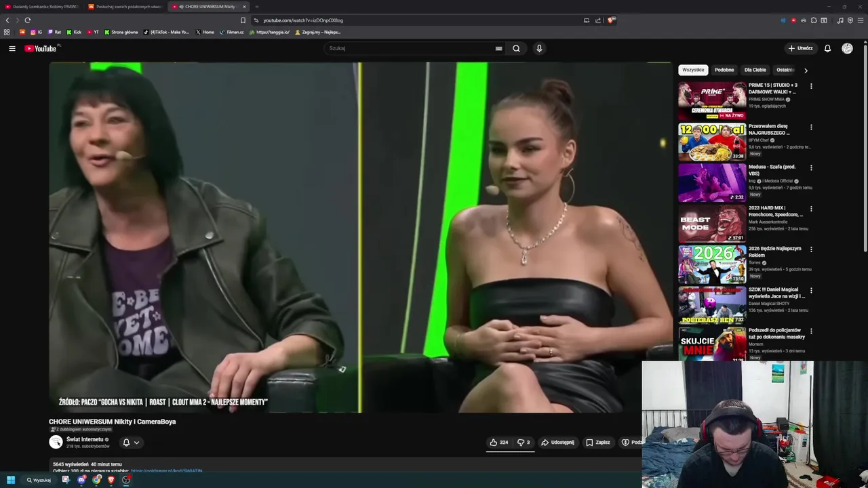Image resolution: width=868 pixels, height=488 pixels.
Task: Start voice search with the microphone icon
Action: tap(539, 48)
